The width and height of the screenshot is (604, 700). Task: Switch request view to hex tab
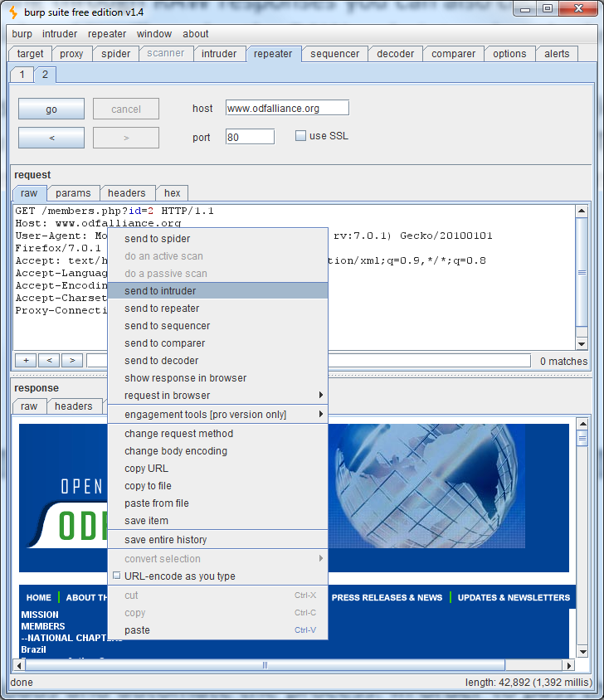tap(172, 193)
